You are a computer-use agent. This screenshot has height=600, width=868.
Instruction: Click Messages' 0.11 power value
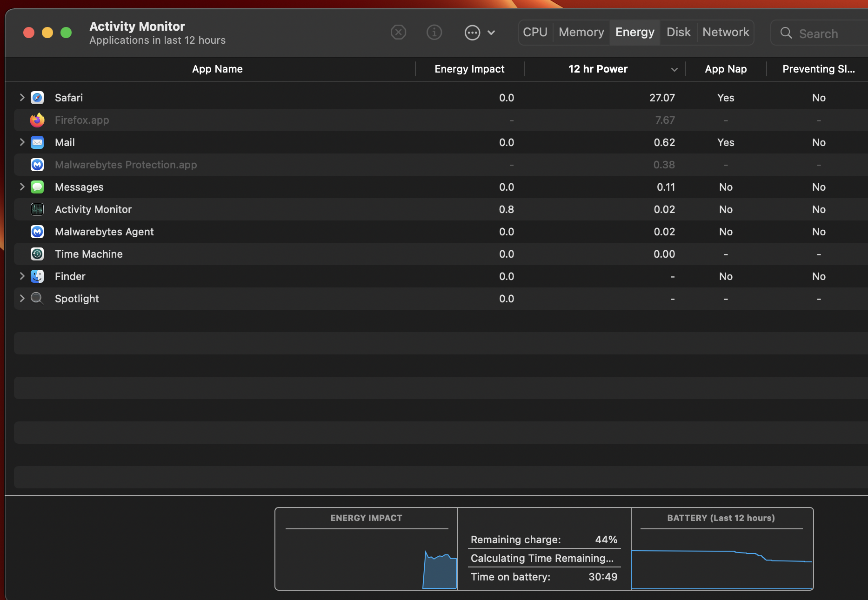coord(666,187)
